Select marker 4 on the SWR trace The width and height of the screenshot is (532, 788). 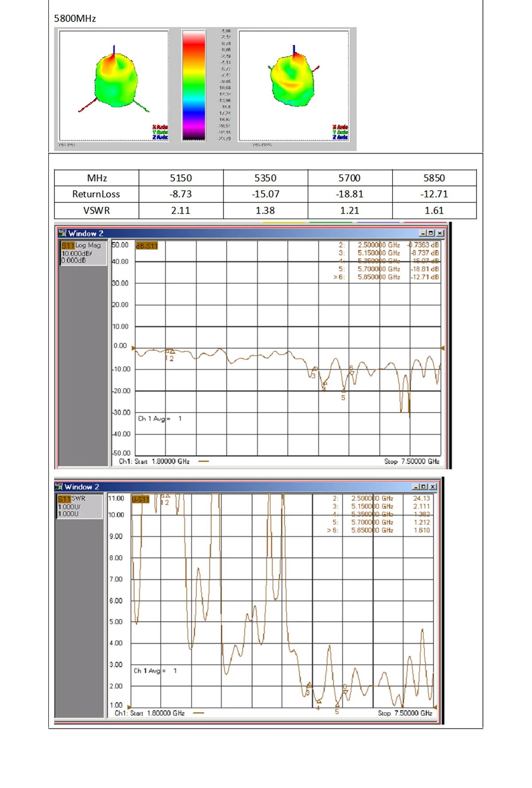tap(318, 705)
